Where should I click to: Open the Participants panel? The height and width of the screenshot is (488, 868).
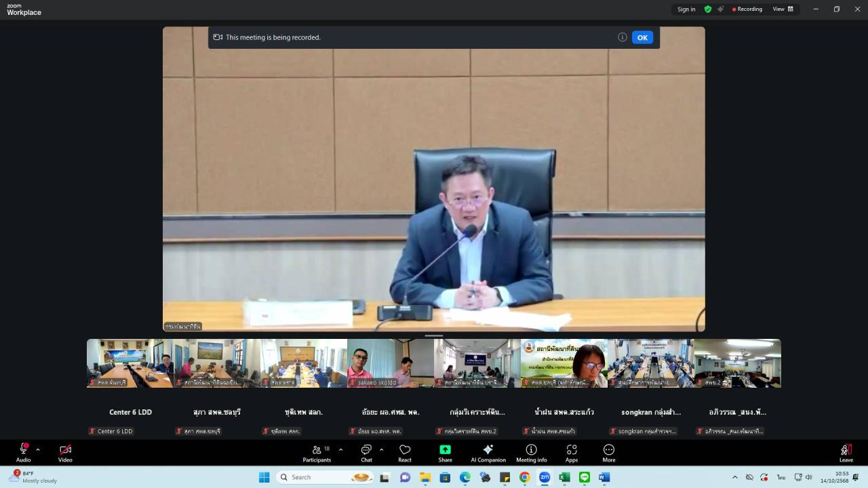(x=317, y=453)
